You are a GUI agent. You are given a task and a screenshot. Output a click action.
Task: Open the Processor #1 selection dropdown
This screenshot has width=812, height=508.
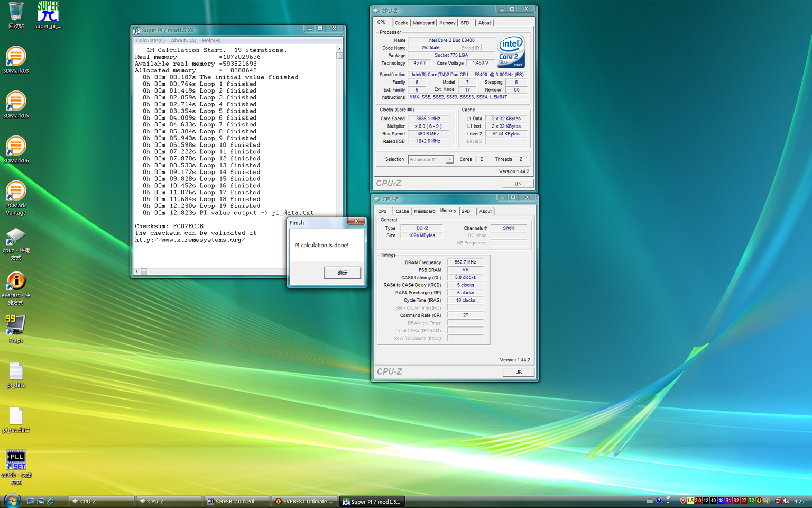[430, 159]
